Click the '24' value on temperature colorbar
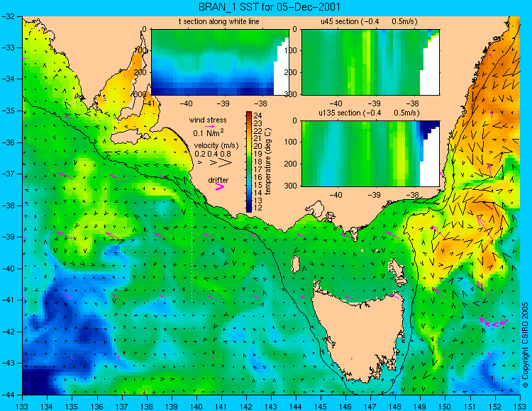This screenshot has width=532, height=411. point(258,116)
